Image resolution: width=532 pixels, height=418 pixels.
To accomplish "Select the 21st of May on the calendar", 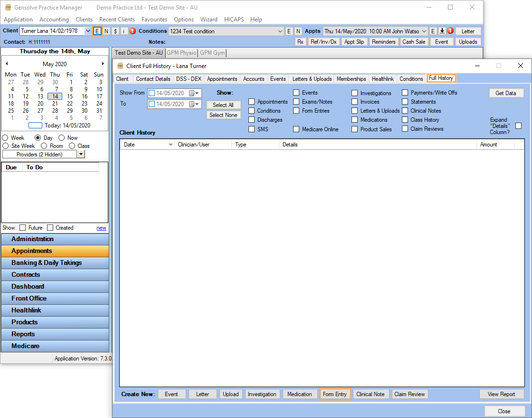I will tap(55, 103).
